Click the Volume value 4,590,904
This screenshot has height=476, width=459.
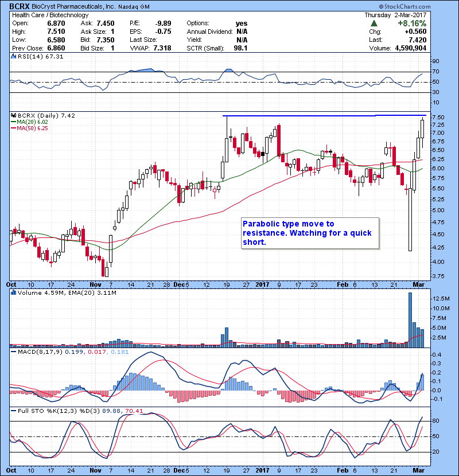point(411,48)
